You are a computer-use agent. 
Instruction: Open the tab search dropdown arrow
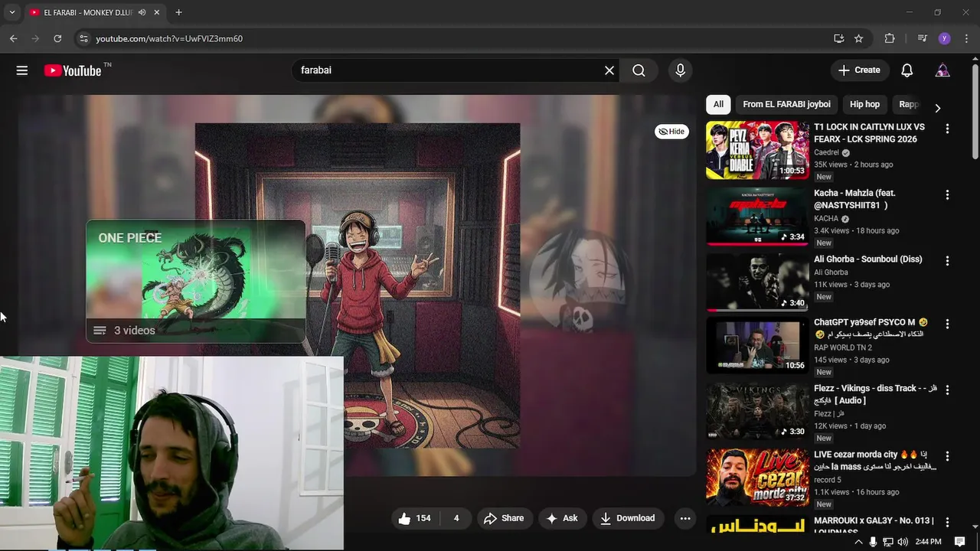click(x=11, y=12)
